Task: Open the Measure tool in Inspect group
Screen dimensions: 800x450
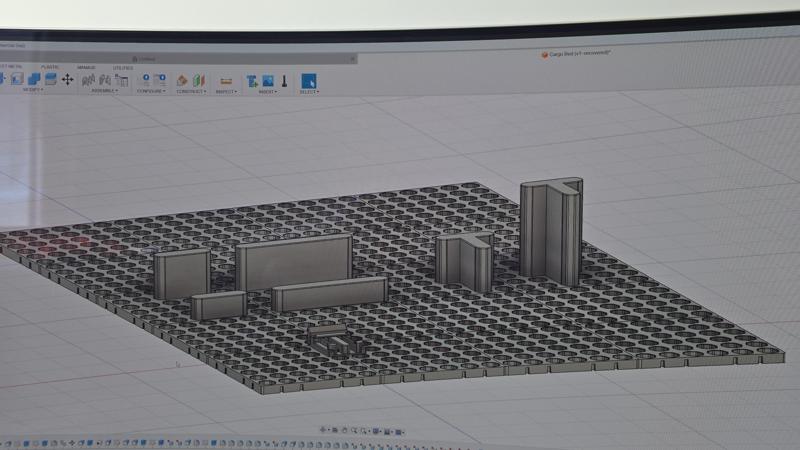Action: tap(226, 81)
